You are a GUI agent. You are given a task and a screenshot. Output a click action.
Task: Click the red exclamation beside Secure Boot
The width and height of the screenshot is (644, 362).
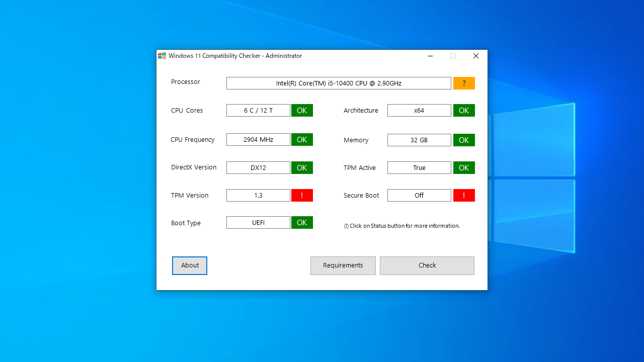coord(463,195)
